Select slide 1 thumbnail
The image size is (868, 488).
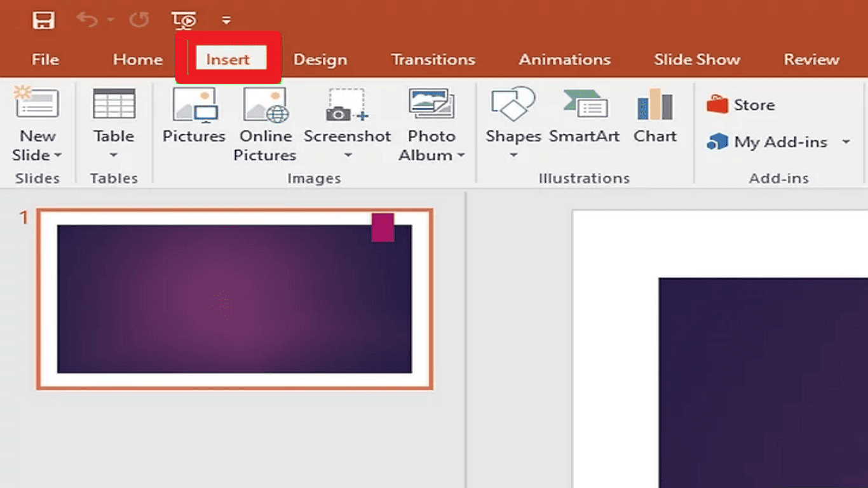234,299
